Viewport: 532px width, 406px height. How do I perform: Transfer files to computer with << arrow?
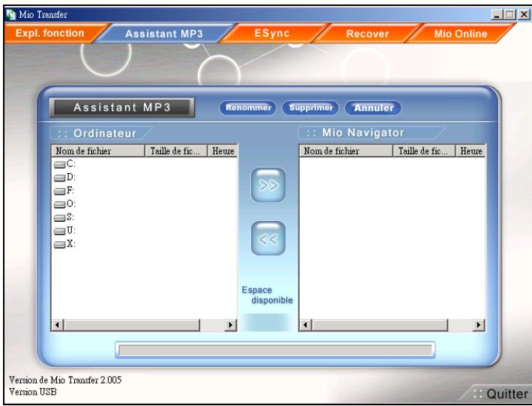pos(268,238)
